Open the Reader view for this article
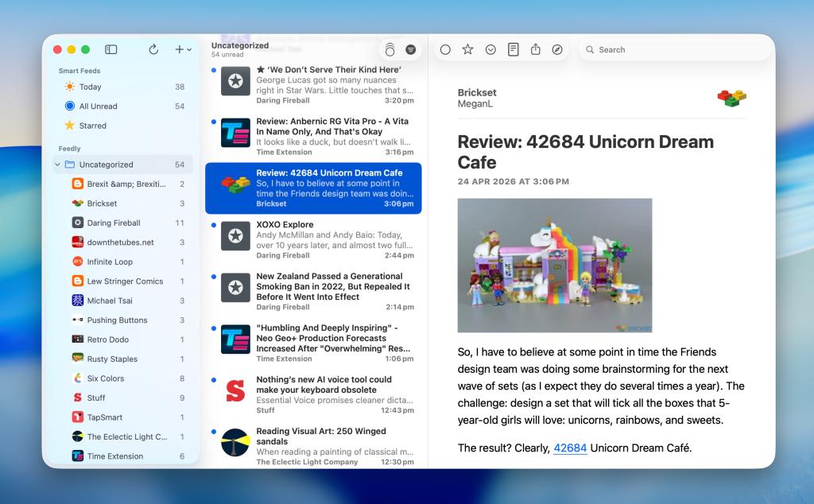The height and width of the screenshot is (504, 814). pyautogui.click(x=514, y=49)
